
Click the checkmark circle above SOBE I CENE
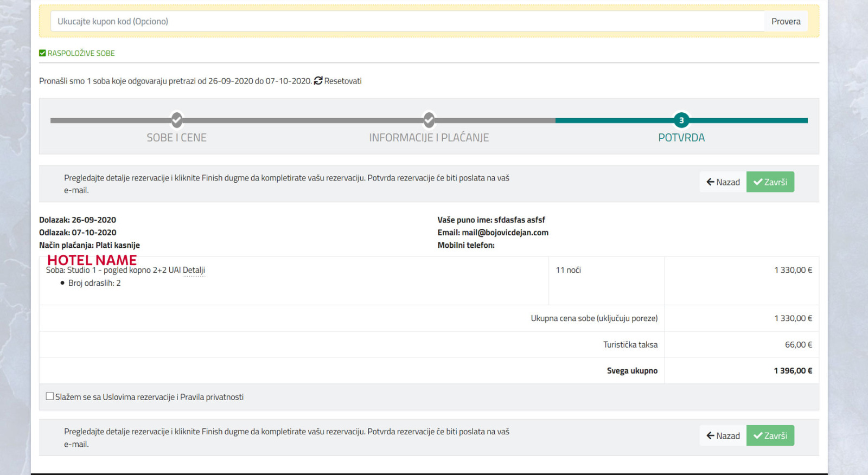176,120
